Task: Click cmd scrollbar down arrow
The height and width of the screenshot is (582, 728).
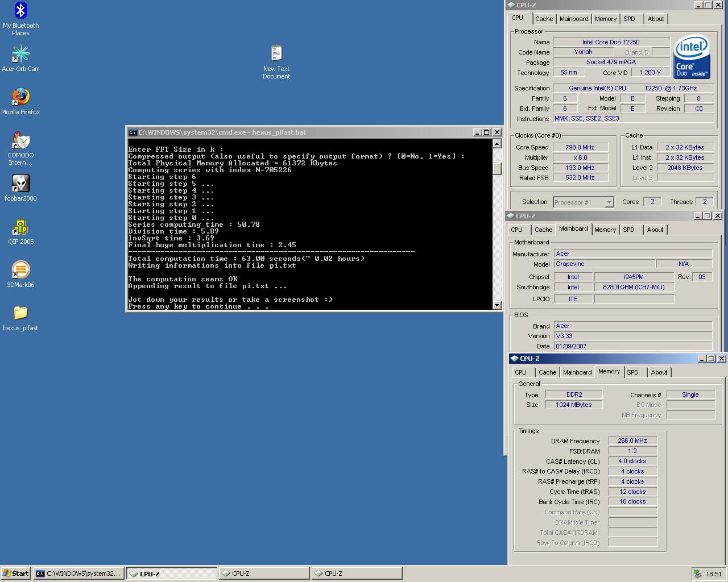Action: point(497,305)
